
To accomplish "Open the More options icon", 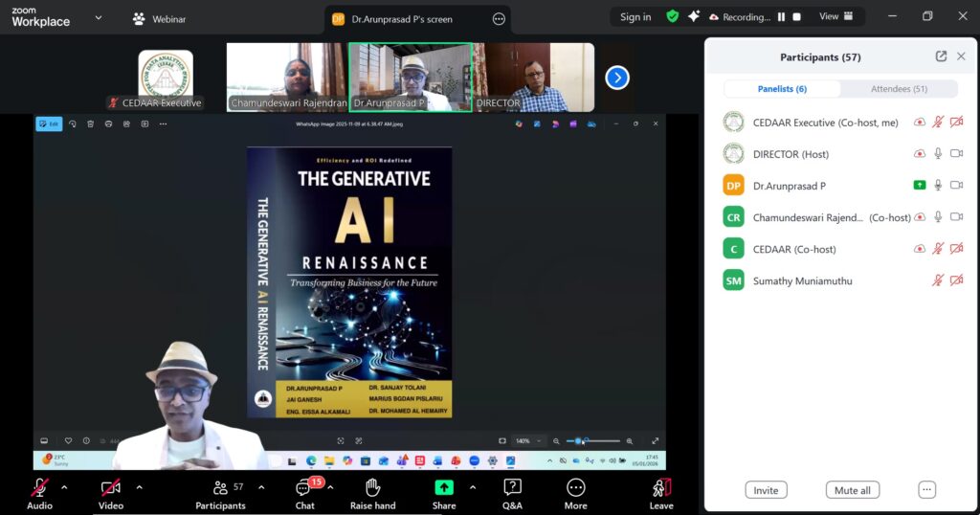I will (x=575, y=488).
